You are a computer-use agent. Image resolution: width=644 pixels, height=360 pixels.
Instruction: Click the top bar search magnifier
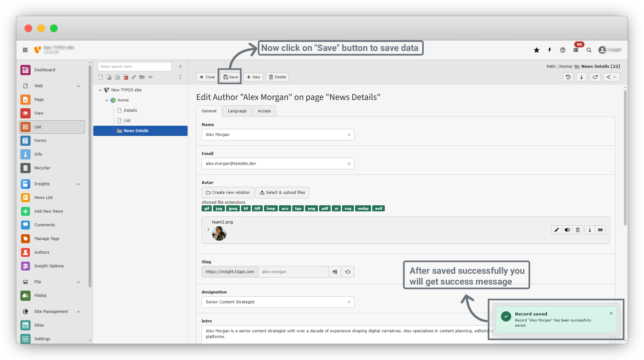point(589,50)
